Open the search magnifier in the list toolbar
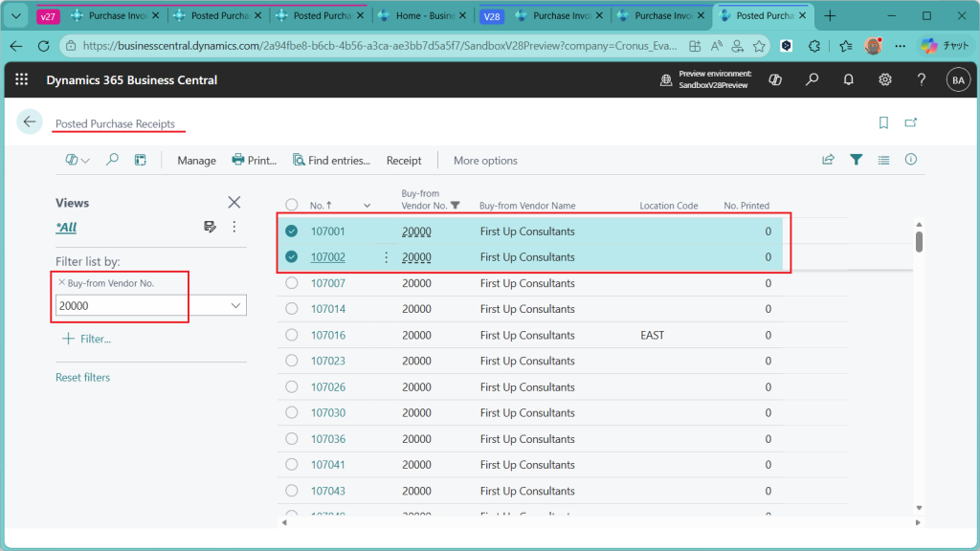 pyautogui.click(x=112, y=161)
